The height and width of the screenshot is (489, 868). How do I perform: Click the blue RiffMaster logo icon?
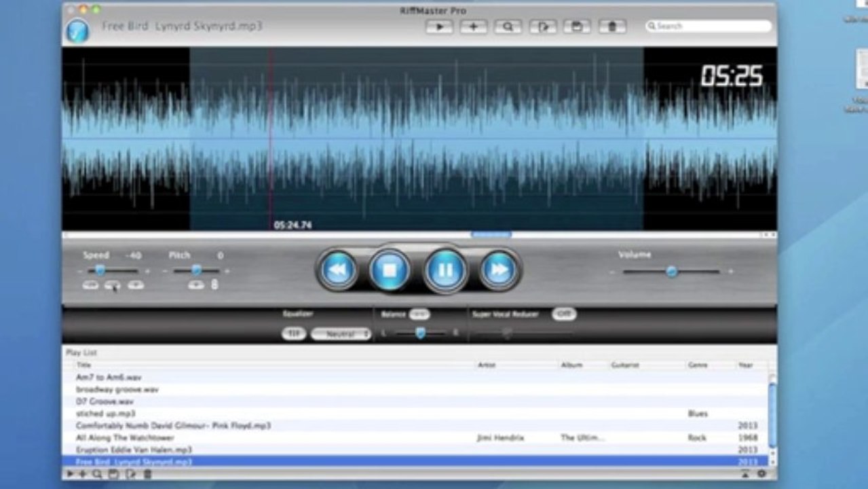tap(78, 31)
